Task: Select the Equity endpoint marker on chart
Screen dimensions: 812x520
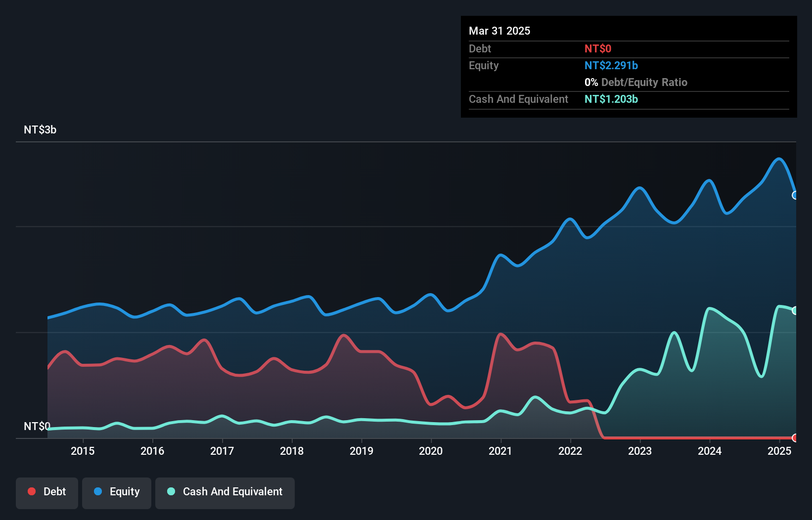Action: (x=795, y=195)
